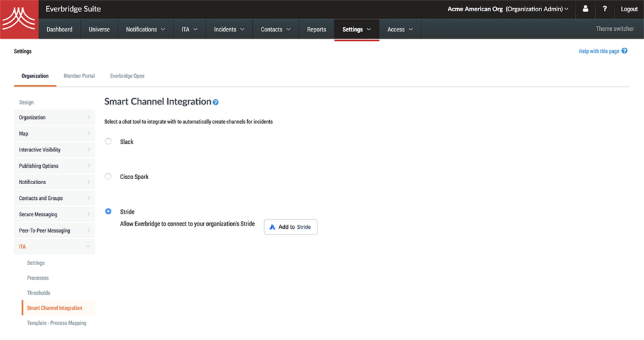Viewport: 644px width, 340px height.
Task: Switch to the Organization tab
Action: click(x=35, y=76)
